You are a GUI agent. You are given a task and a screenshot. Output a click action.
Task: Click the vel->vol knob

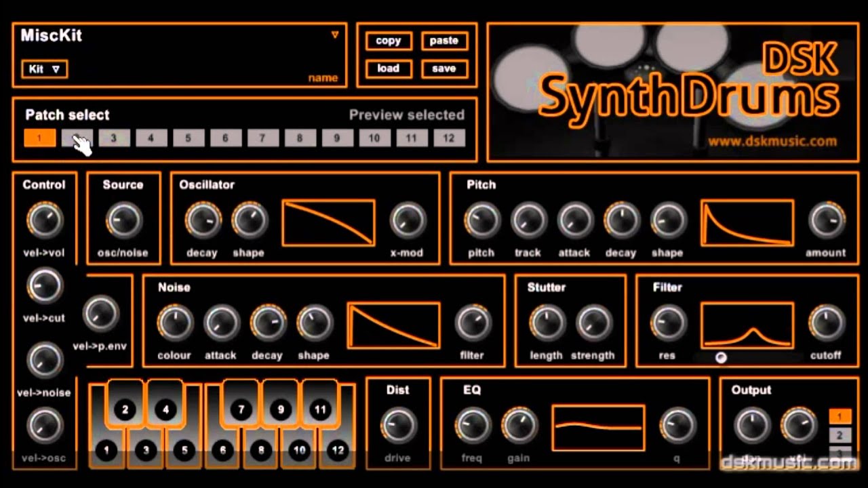point(45,220)
